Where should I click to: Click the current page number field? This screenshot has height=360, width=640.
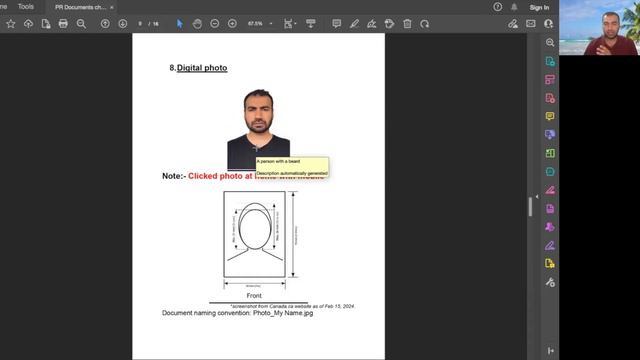(140, 24)
